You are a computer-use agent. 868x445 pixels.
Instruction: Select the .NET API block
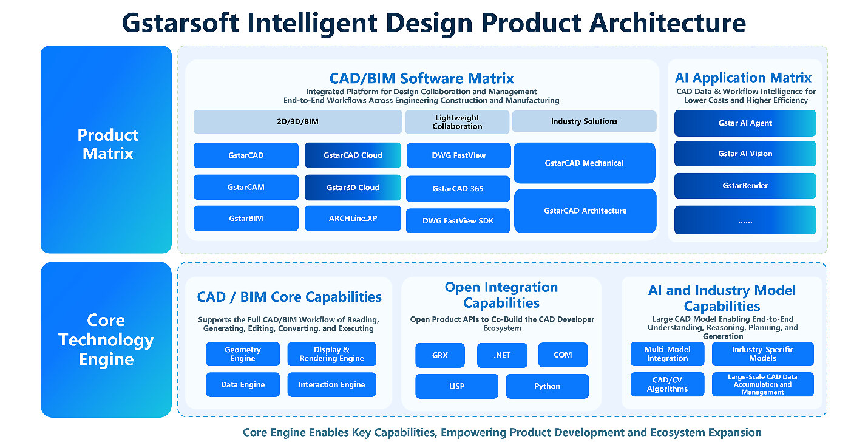[x=502, y=355]
